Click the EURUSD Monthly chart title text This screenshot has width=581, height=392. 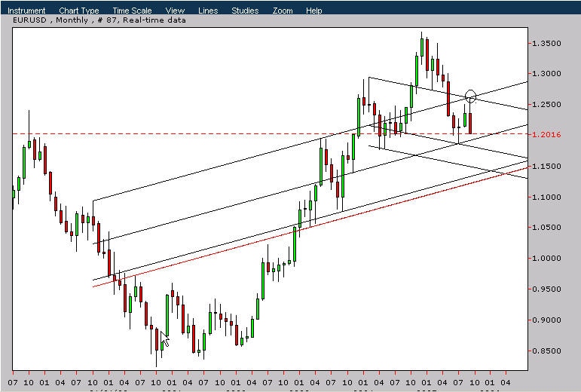99,20
